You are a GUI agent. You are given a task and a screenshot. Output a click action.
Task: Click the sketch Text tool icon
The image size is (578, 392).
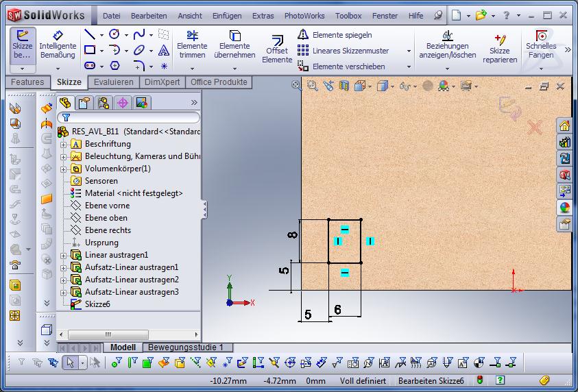pos(164,50)
